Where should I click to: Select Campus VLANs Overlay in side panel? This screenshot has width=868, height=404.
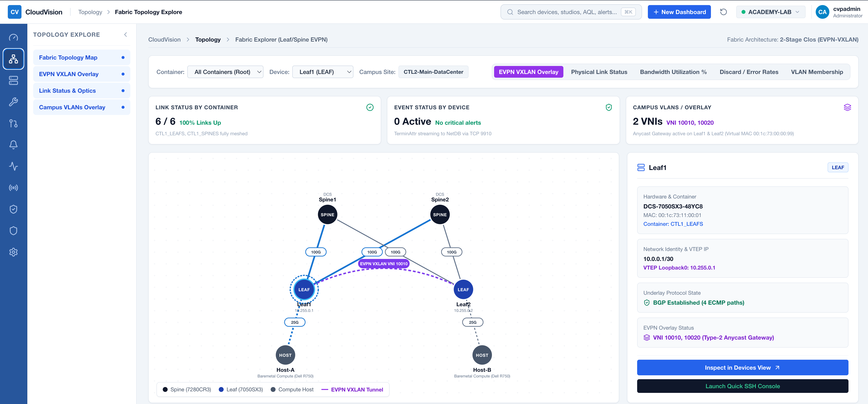(82, 107)
